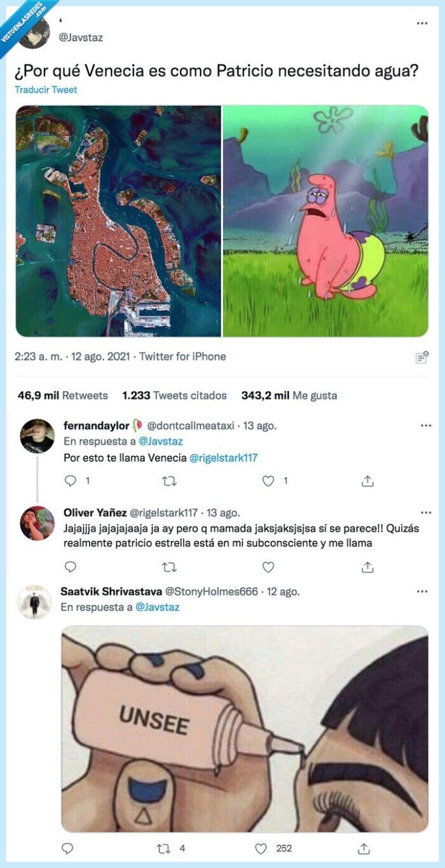
Task: Open more options menu on Javstaz tweet
Action: pos(422,24)
